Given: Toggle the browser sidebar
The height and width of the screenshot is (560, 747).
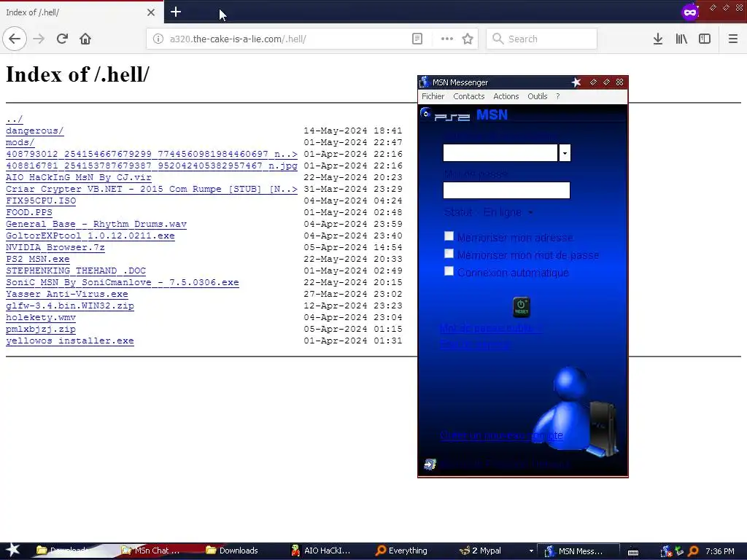Looking at the screenshot, I should 705,39.
